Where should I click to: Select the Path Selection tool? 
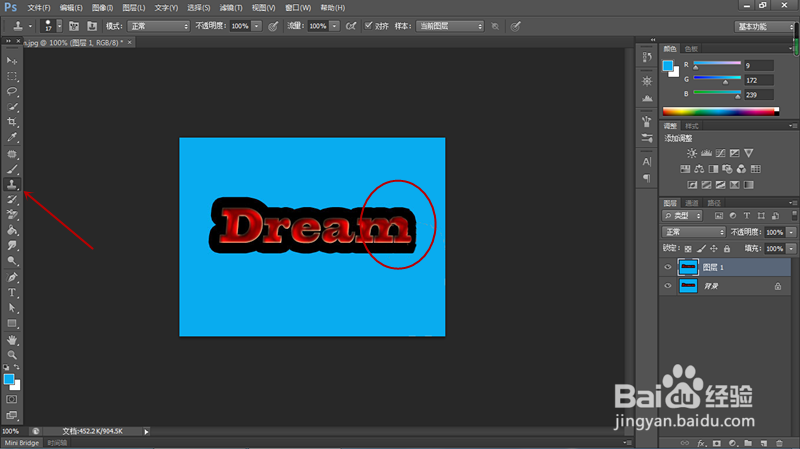[x=12, y=308]
